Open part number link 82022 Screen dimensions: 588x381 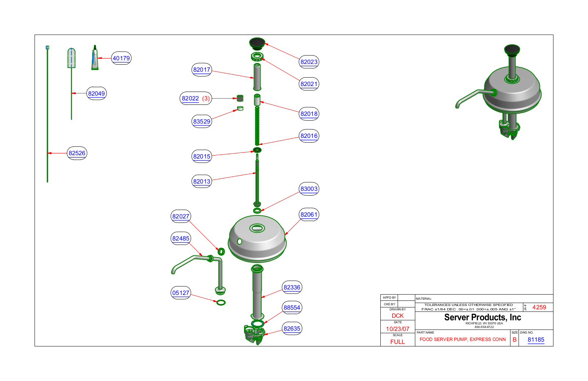pos(190,98)
